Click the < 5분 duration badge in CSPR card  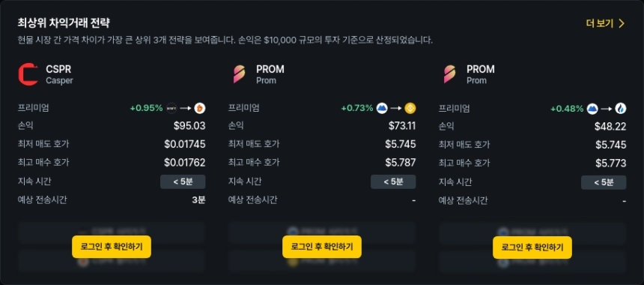tap(183, 181)
